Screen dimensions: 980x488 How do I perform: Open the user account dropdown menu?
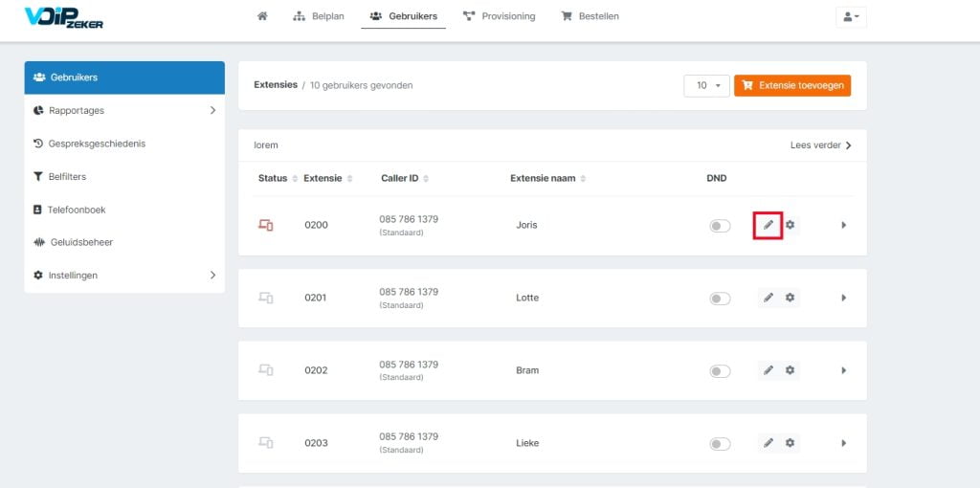[851, 17]
